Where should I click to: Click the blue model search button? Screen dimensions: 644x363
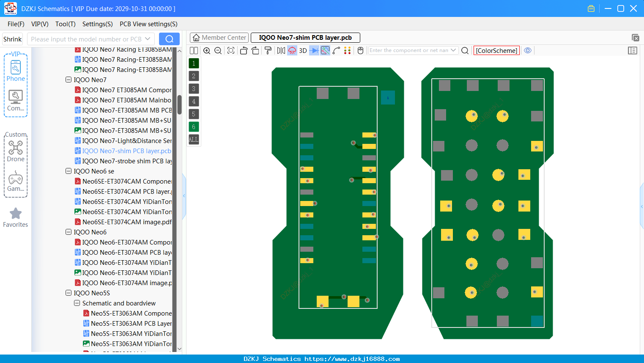(169, 39)
